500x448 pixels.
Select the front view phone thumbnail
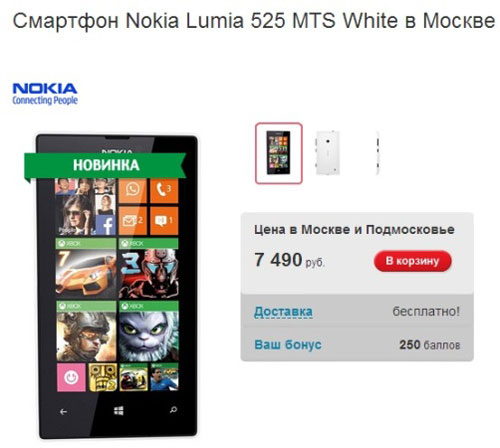click(x=279, y=153)
